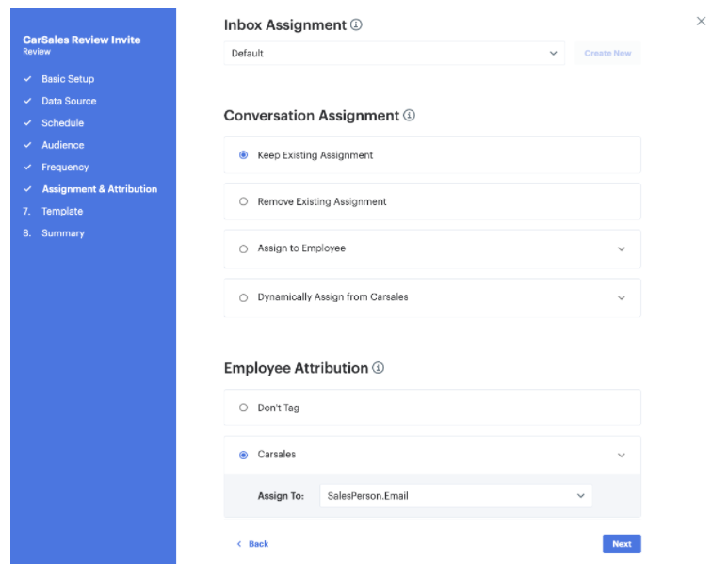Click the checkmark next to Data Source
The image size is (728, 576).
coord(28,101)
